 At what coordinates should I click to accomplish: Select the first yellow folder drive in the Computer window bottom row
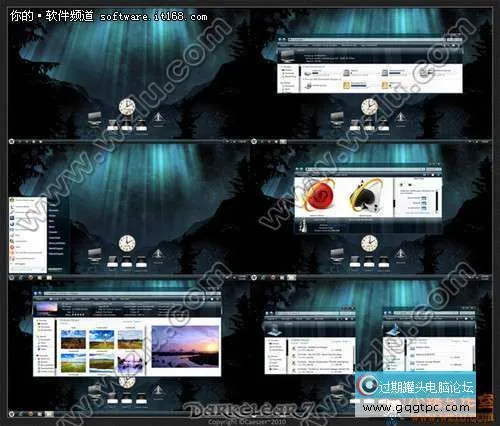click(347, 86)
